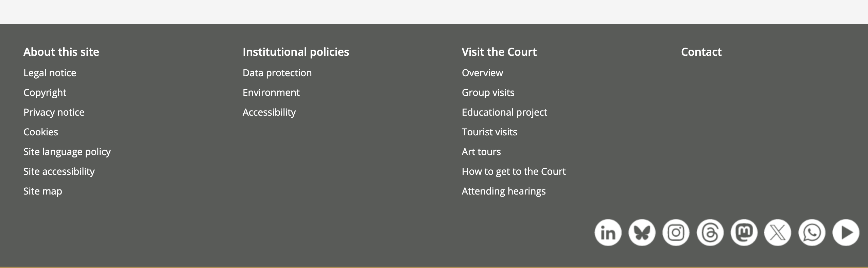Click the X (Twitter) icon

tap(778, 233)
